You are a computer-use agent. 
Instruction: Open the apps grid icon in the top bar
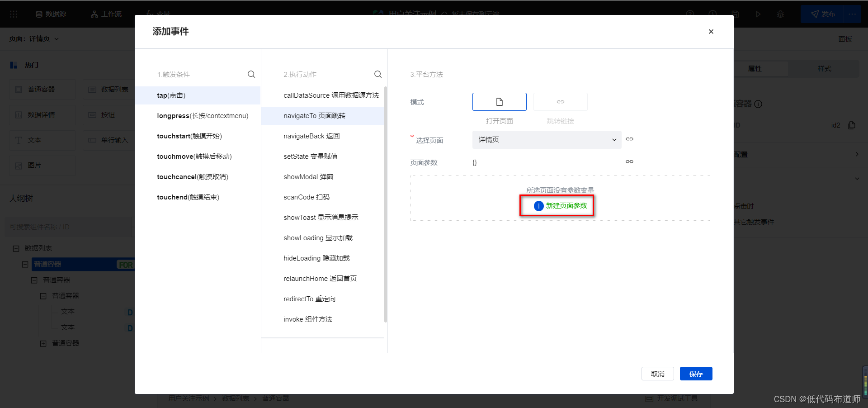[14, 14]
